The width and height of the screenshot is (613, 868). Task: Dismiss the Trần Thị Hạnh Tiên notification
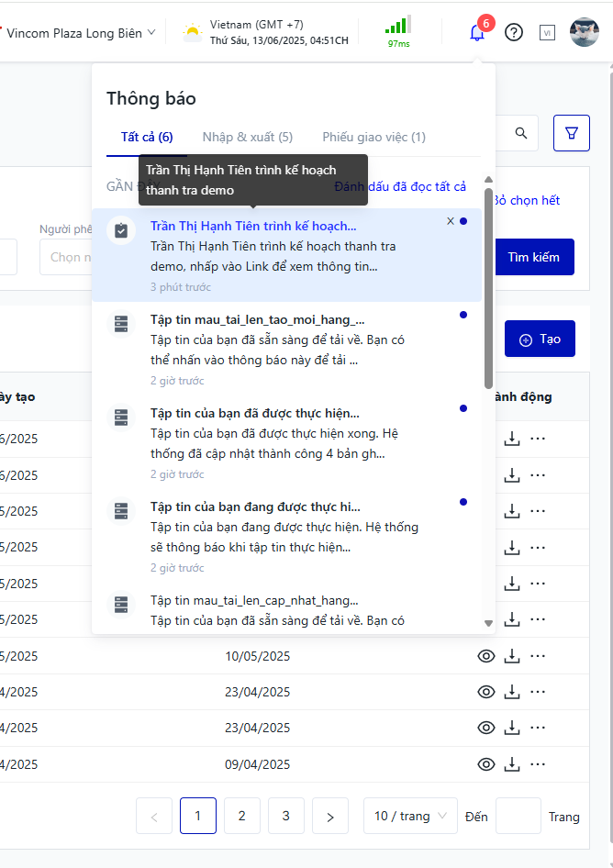(x=450, y=221)
